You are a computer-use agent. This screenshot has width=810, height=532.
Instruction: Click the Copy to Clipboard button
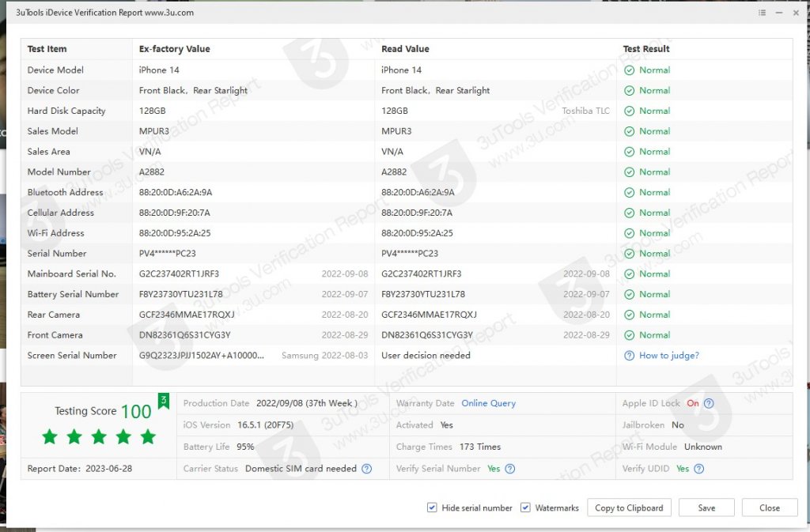[x=629, y=507]
